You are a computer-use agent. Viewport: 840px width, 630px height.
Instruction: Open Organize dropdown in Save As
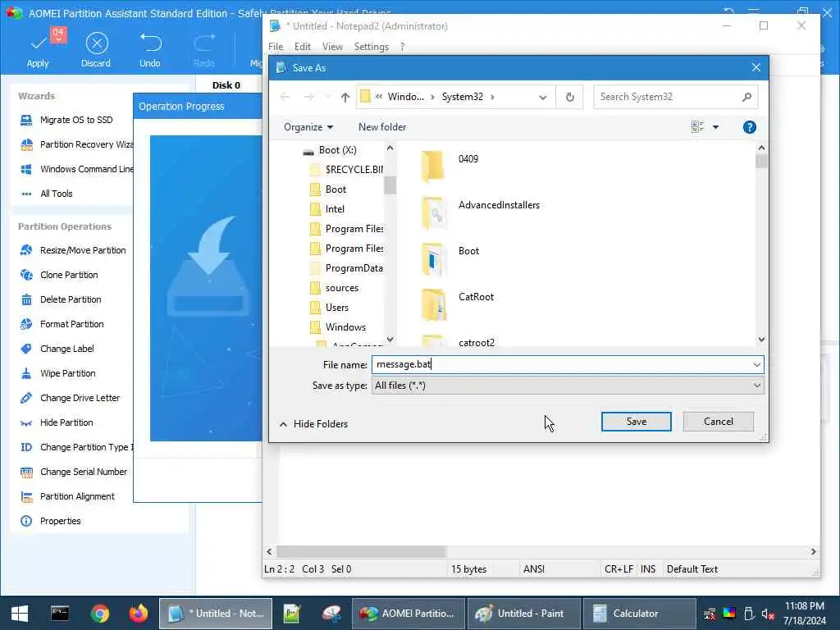click(308, 127)
